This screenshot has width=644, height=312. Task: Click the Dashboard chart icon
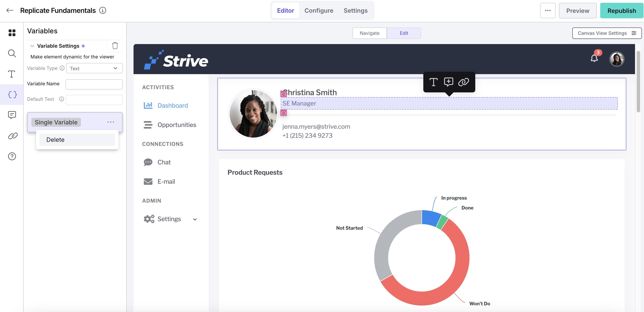(148, 105)
